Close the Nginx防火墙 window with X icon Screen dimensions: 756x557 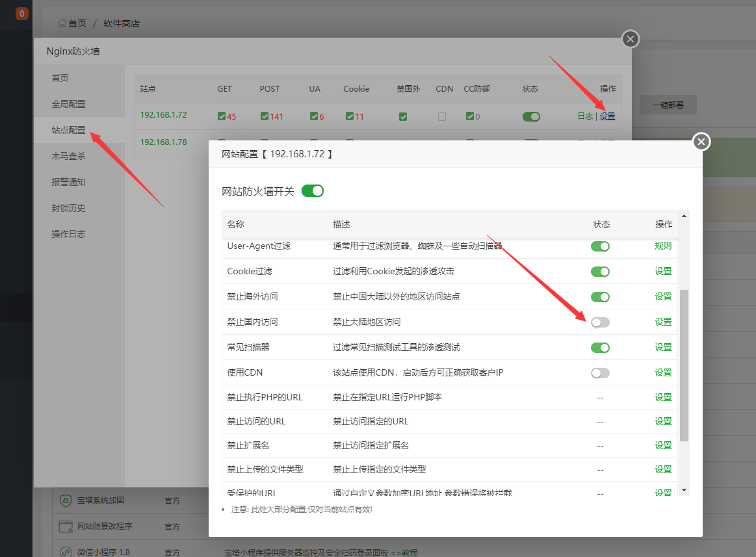pos(630,40)
